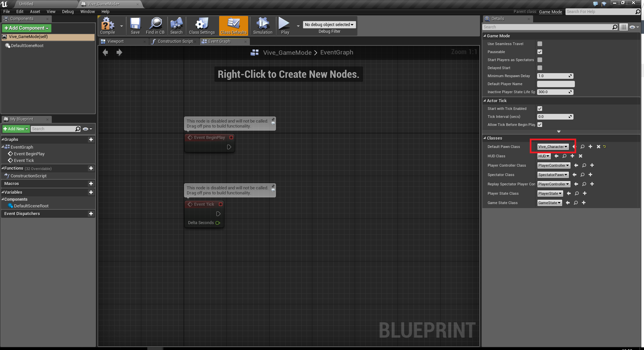This screenshot has height=350, width=644.
Task: Open the toolbar Search tool
Action: 176,26
